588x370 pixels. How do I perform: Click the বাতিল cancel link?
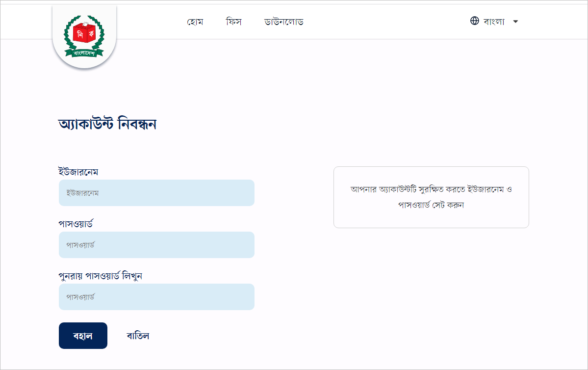pos(138,336)
